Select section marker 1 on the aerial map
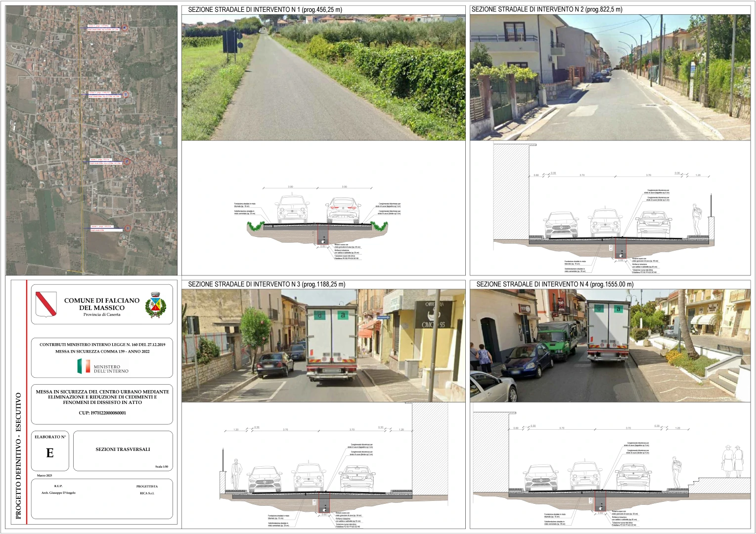The height and width of the screenshot is (534, 756). coord(128,228)
